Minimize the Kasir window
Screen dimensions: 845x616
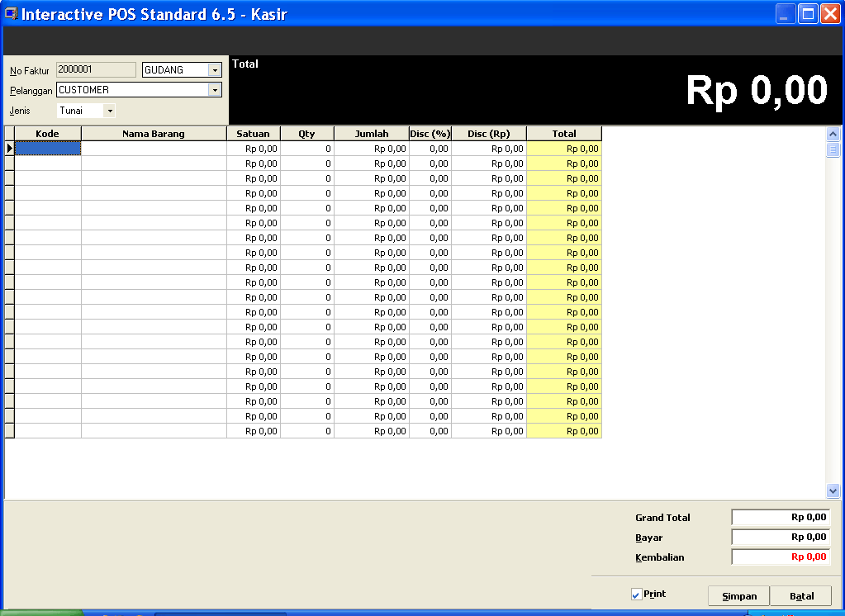[786, 13]
